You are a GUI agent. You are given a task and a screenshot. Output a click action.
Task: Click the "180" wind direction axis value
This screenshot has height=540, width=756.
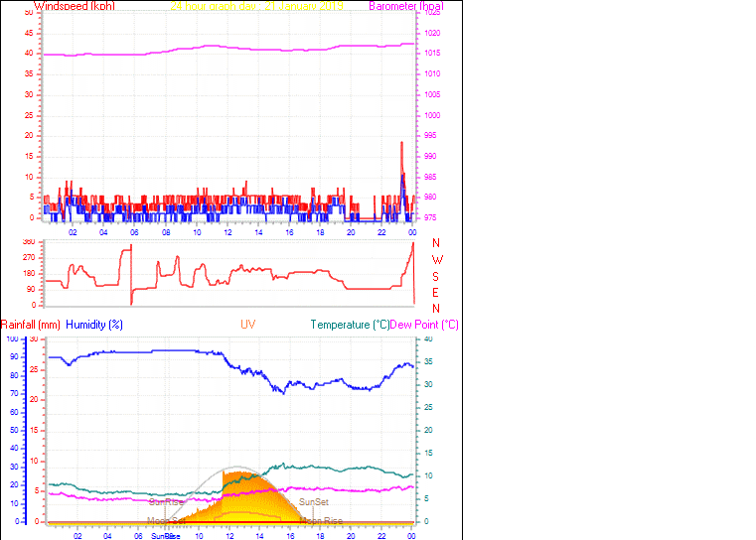coord(29,274)
